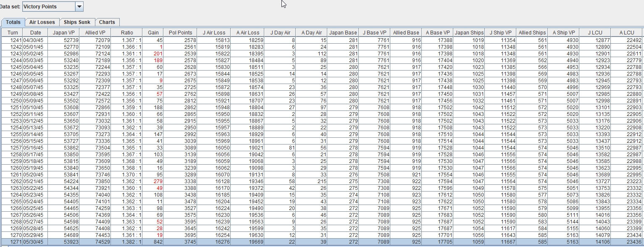Select Pol Points value 2578 on 04/30/45
644x247 pixels.
pyautogui.click(x=181, y=40)
